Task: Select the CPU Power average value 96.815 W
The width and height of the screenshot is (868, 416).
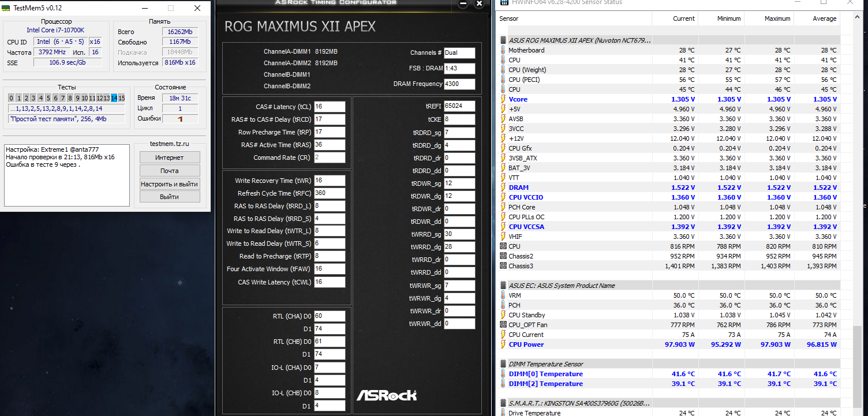Action: pos(822,344)
